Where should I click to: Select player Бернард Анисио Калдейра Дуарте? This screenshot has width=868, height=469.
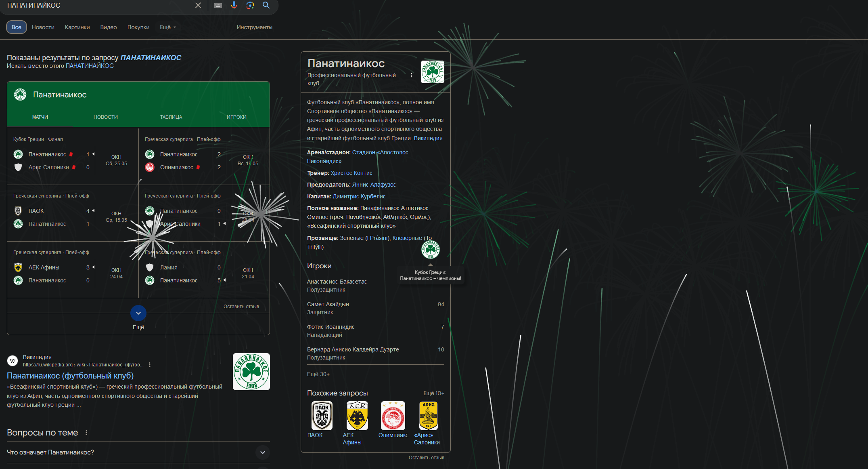click(x=375, y=353)
